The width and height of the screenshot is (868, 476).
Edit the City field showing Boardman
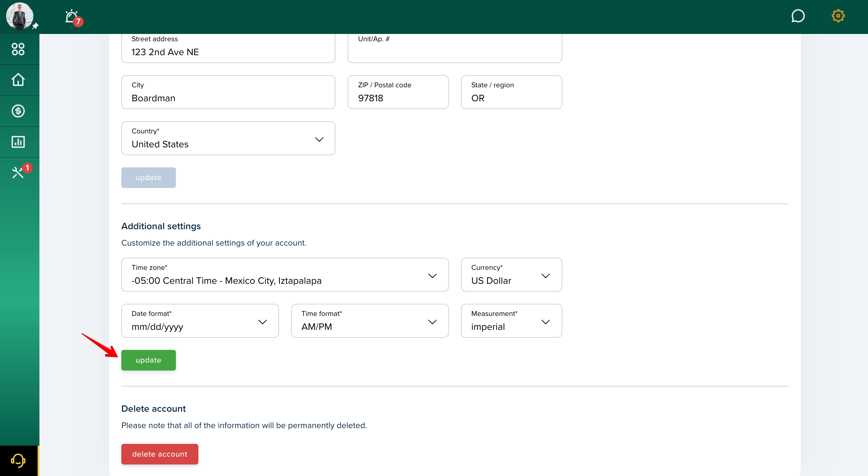coord(228,92)
